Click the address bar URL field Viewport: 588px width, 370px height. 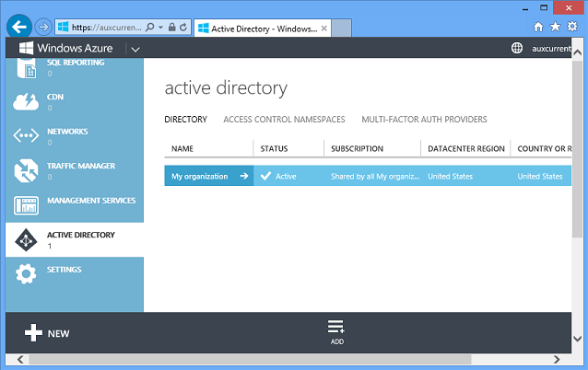tap(107, 28)
